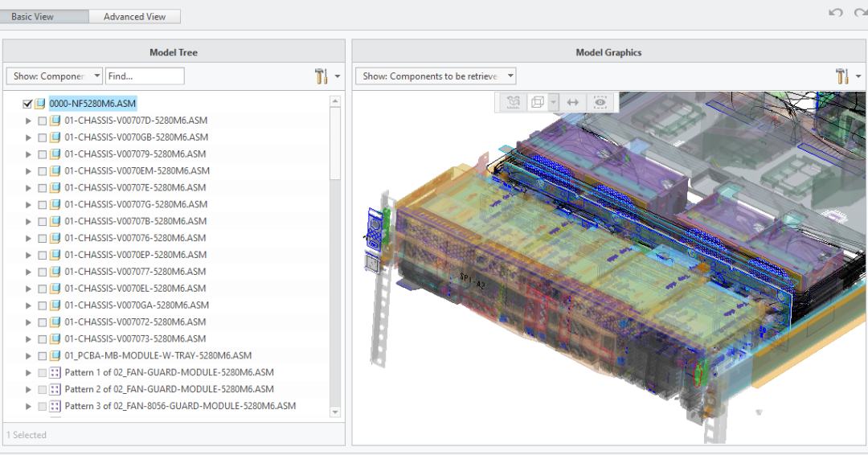Click pattern icon of Pattern 1 fan guard
The width and height of the screenshot is (868, 455).
pyautogui.click(x=55, y=372)
